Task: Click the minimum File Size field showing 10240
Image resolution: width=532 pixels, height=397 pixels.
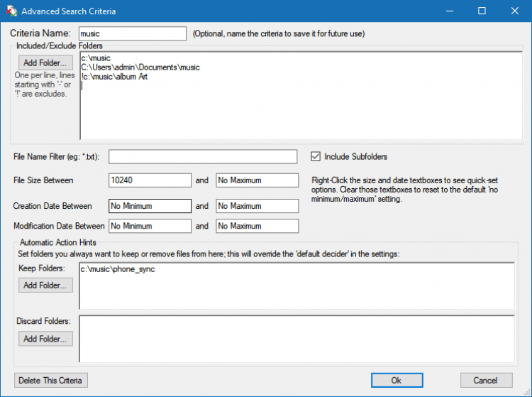Action: (150, 180)
